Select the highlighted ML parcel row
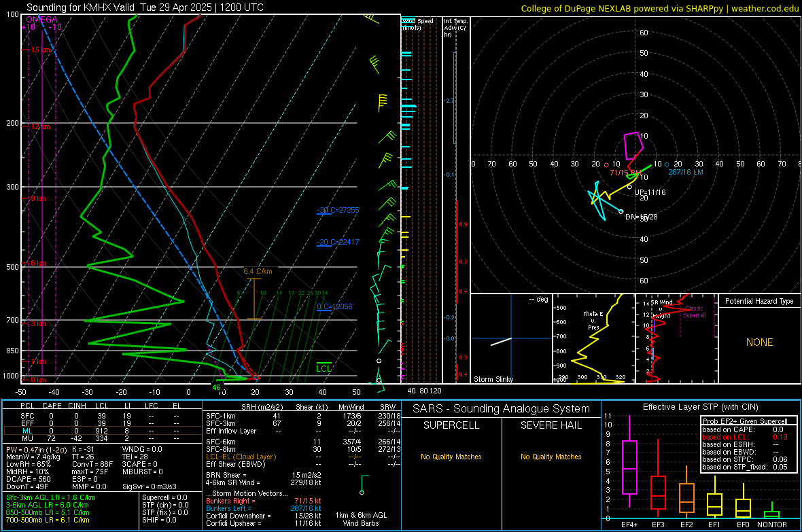This screenshot has height=532, width=802. (x=103, y=431)
